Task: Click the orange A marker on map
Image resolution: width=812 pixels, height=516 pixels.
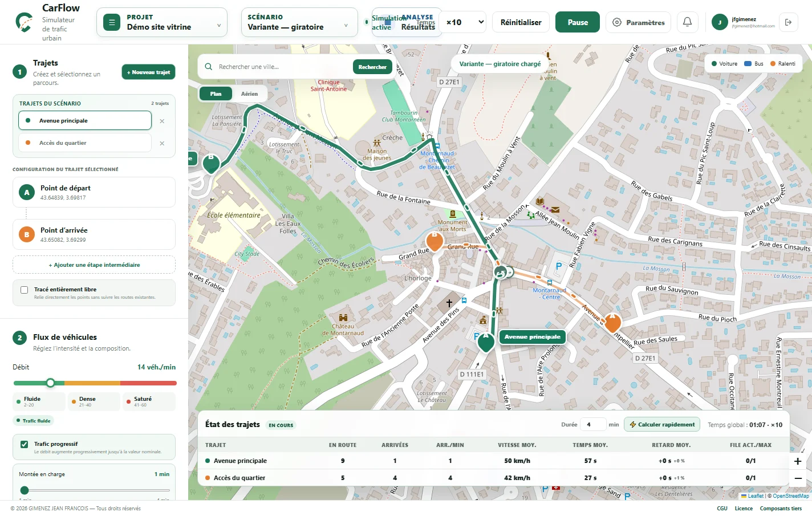Action: [x=612, y=323]
